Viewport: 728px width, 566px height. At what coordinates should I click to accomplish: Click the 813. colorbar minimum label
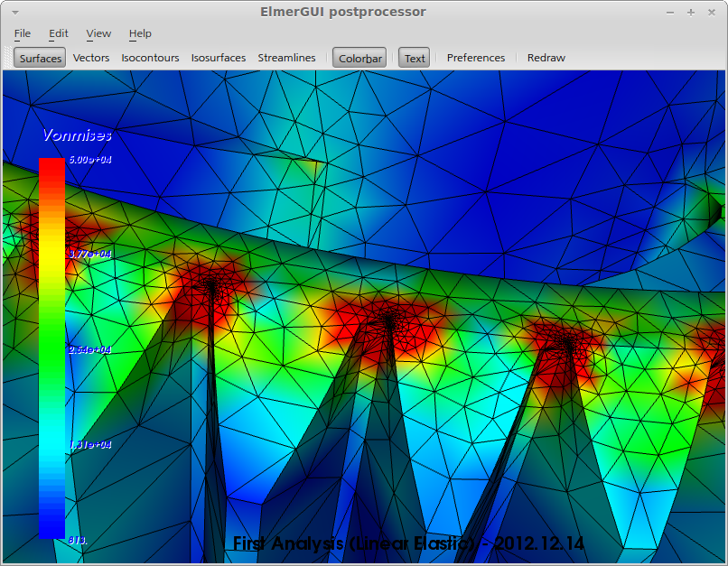[78, 540]
